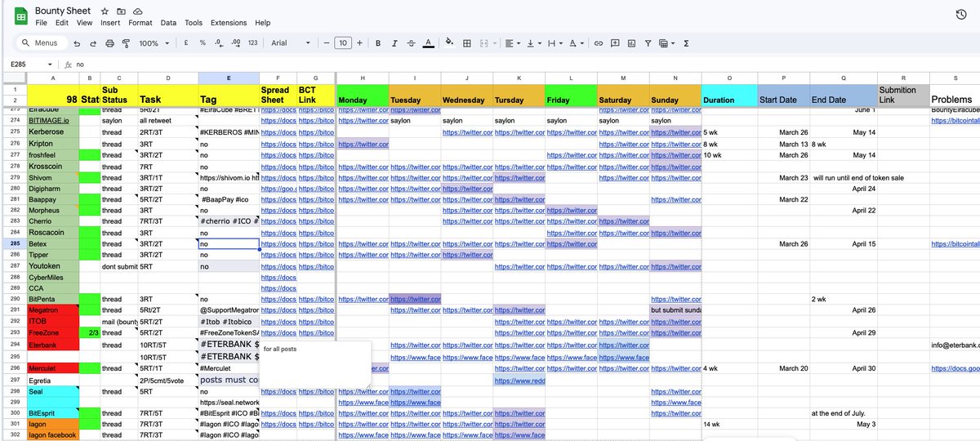980x441 pixels.
Task: Activate the paint format tool
Action: [126, 42]
